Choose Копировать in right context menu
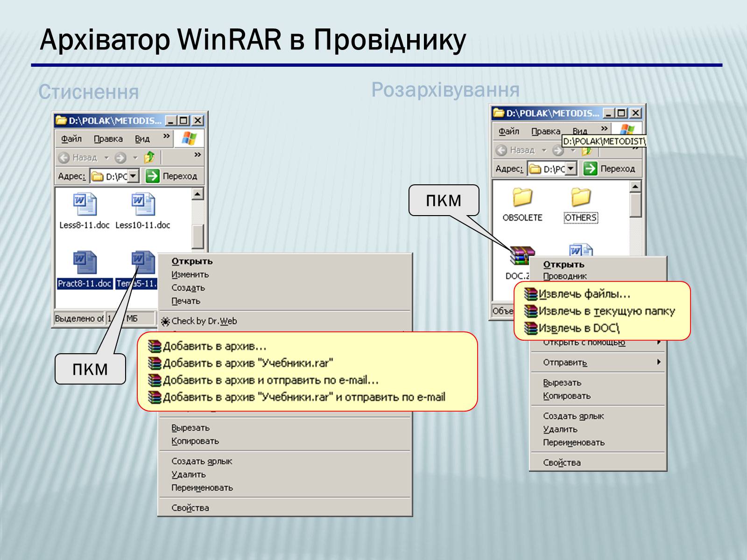Viewport: 747px width, 560px height. click(566, 396)
